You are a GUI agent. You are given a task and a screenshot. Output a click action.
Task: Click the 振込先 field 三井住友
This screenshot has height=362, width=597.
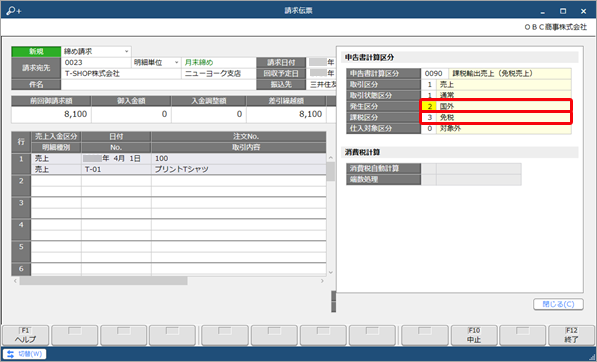(x=322, y=85)
